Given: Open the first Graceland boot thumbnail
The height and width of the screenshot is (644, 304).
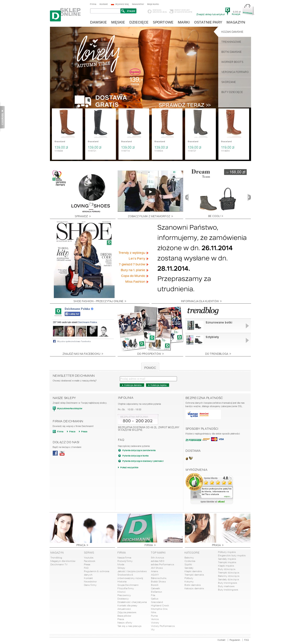Looking at the screenshot, I should click(67, 134).
